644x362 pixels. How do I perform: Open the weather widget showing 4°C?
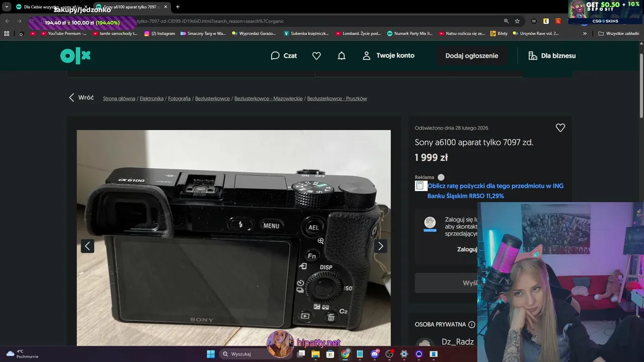click(x=23, y=354)
